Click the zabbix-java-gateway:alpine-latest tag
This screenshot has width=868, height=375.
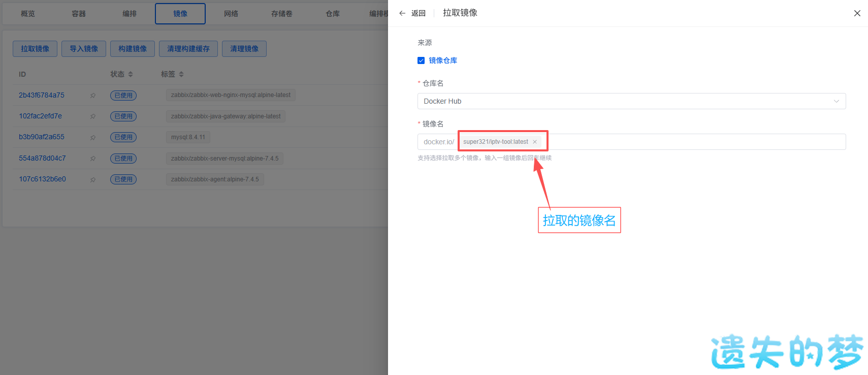point(226,116)
